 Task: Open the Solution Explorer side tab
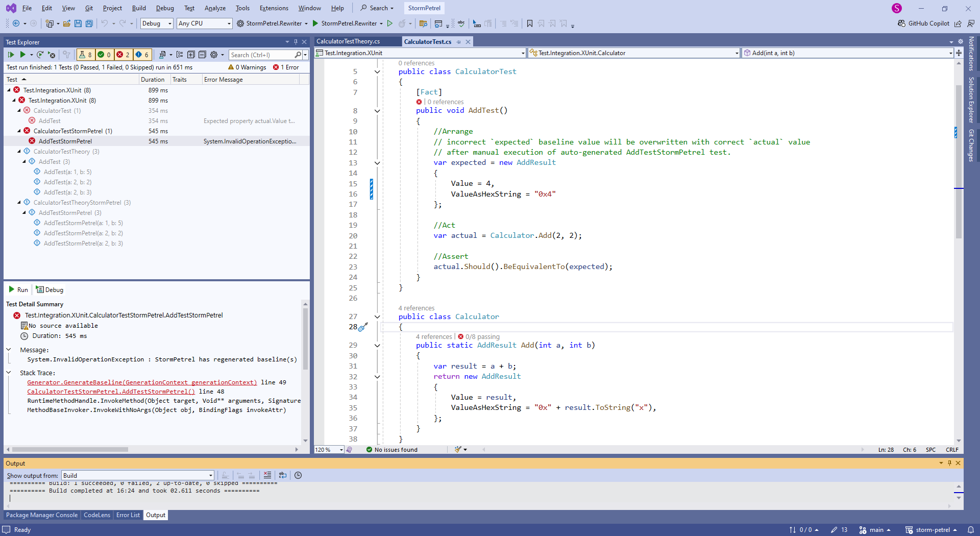(971, 100)
